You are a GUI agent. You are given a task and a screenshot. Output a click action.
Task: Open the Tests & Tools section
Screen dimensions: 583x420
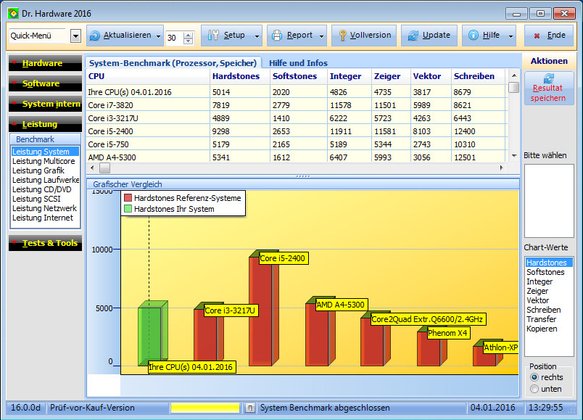point(45,243)
